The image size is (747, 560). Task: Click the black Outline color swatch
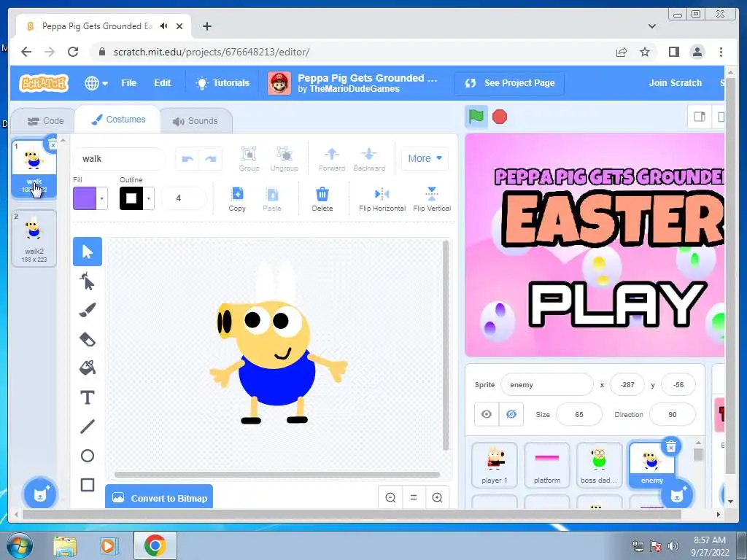coord(131,198)
